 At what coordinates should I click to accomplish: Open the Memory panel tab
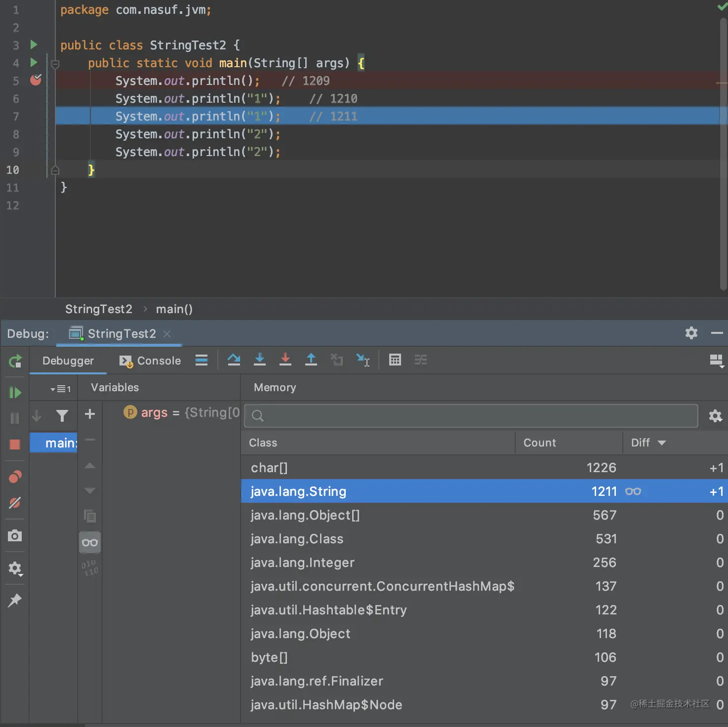(x=275, y=388)
